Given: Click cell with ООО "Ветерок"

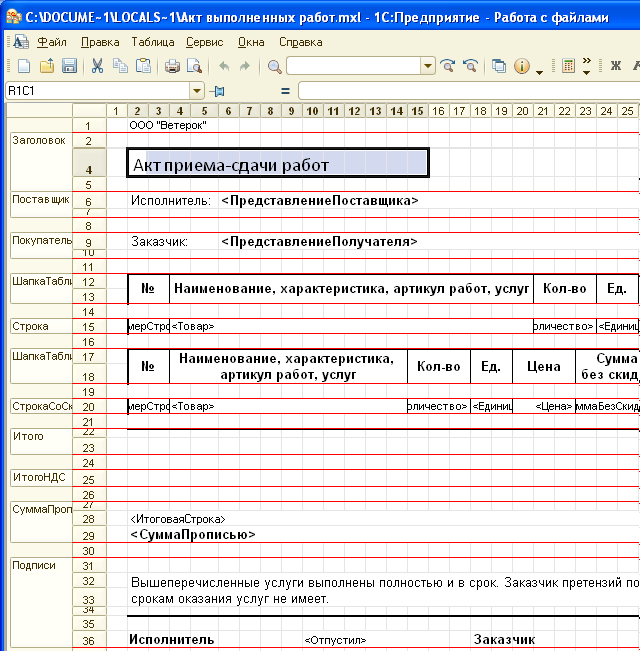Looking at the screenshot, I should click(x=168, y=125).
